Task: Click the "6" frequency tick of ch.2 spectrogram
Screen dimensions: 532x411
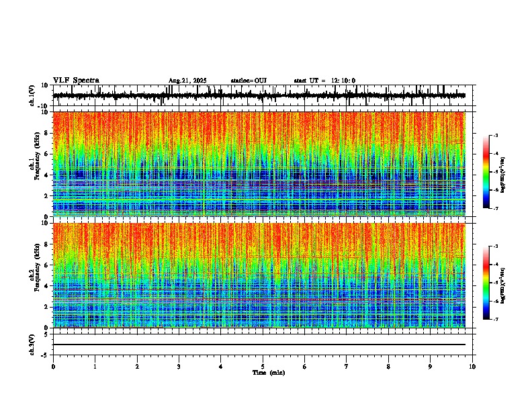Action: [x=47, y=265]
